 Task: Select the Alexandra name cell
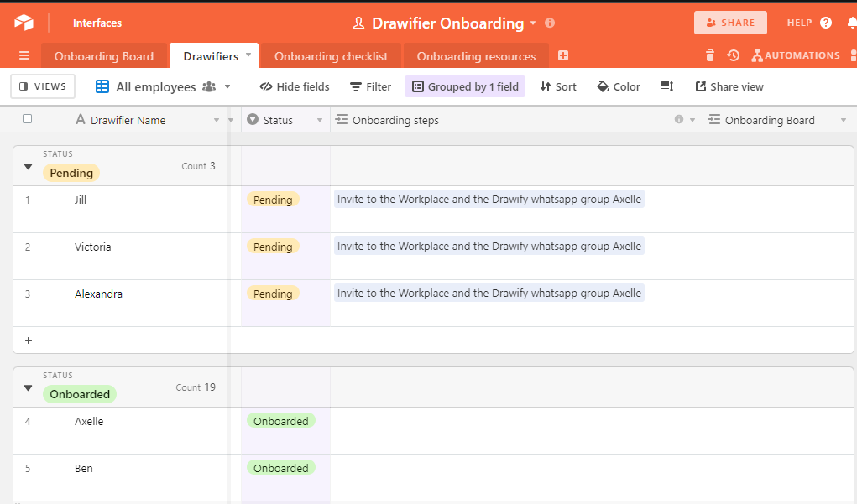(120, 303)
